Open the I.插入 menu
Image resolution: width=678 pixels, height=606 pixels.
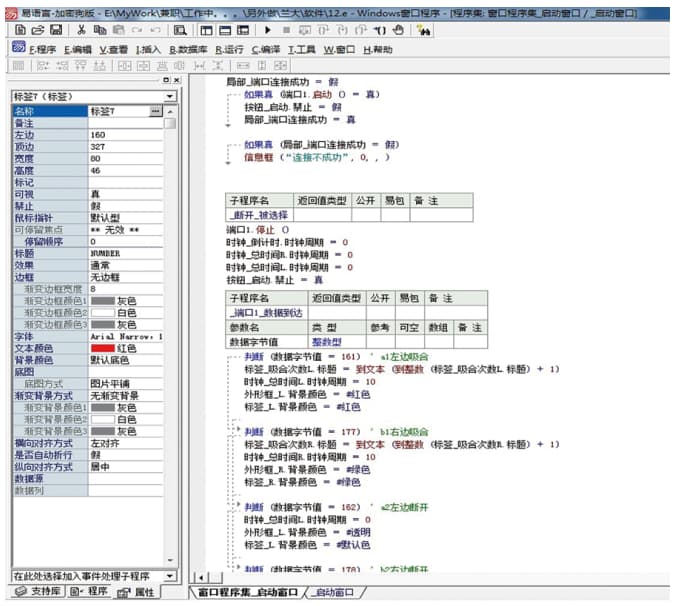click(148, 50)
